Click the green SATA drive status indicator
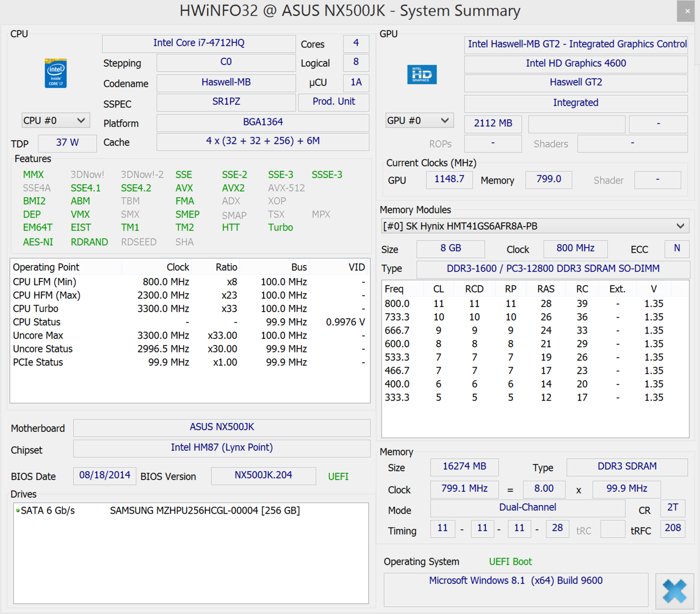Viewport: 700px width, 614px height. pos(18,511)
